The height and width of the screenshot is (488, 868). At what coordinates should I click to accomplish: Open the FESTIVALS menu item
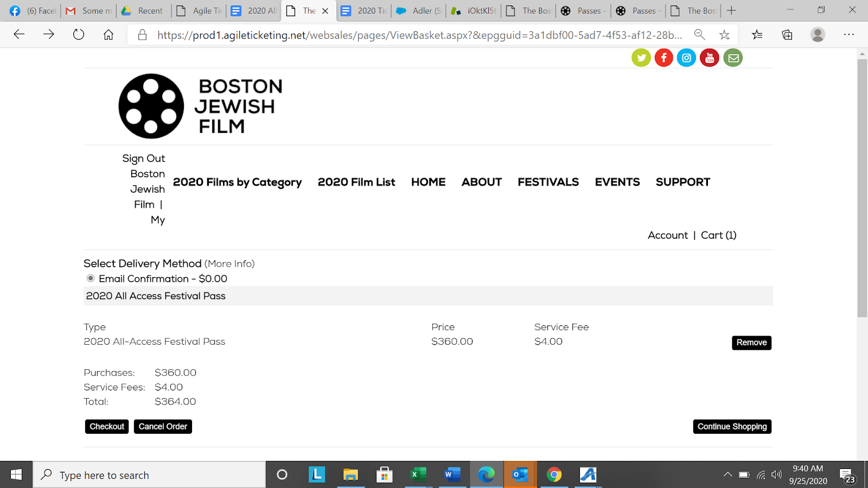[548, 182]
